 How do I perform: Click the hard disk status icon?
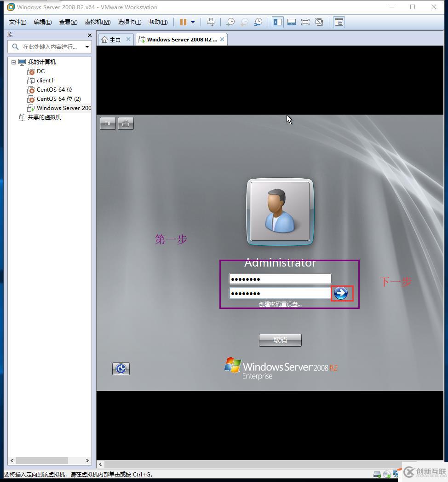pos(377,474)
